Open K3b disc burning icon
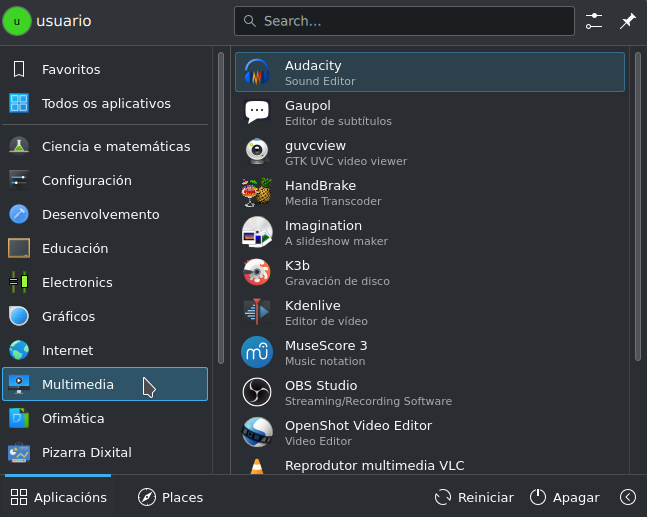 click(x=258, y=272)
